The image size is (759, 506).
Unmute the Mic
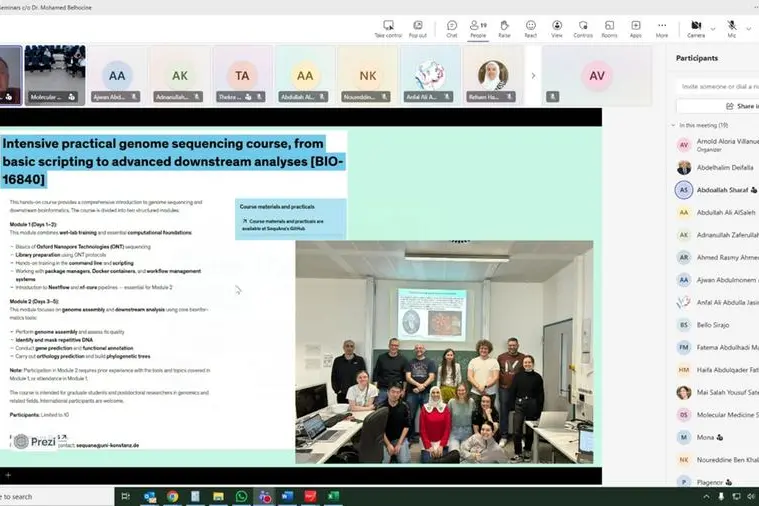(x=732, y=28)
